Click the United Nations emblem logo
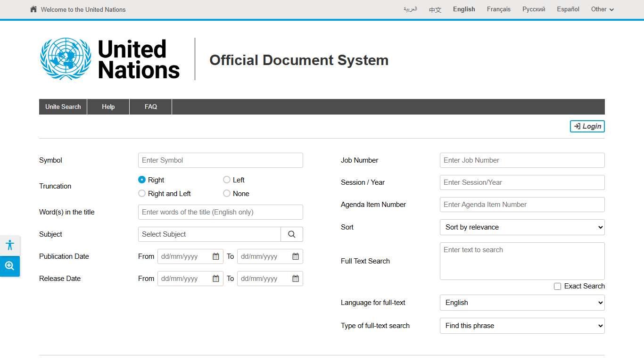This screenshot has width=644, height=362. click(66, 58)
